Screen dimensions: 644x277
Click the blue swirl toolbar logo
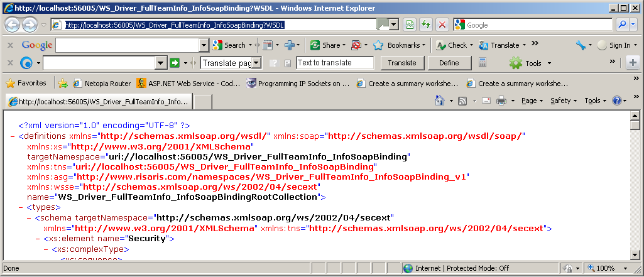tap(26, 63)
